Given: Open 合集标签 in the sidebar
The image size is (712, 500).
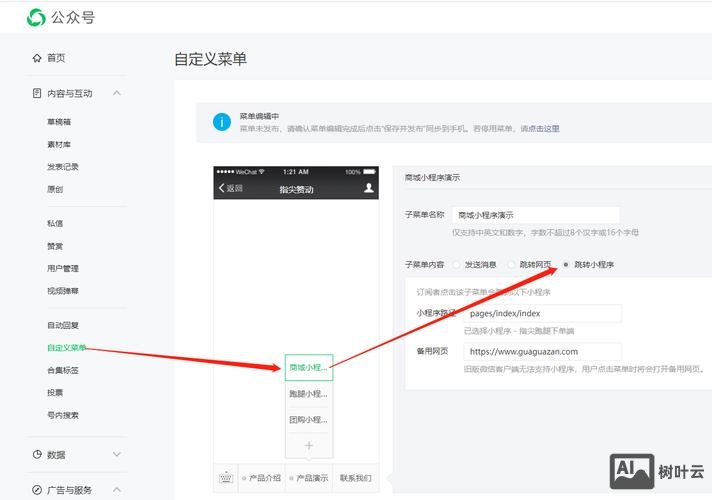Looking at the screenshot, I should tap(63, 370).
